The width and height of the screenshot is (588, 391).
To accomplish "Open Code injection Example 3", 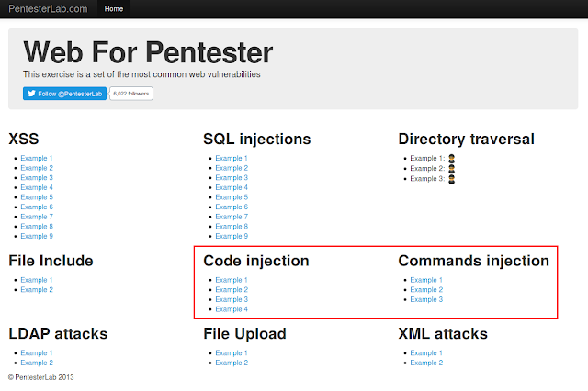I will click(x=232, y=299).
